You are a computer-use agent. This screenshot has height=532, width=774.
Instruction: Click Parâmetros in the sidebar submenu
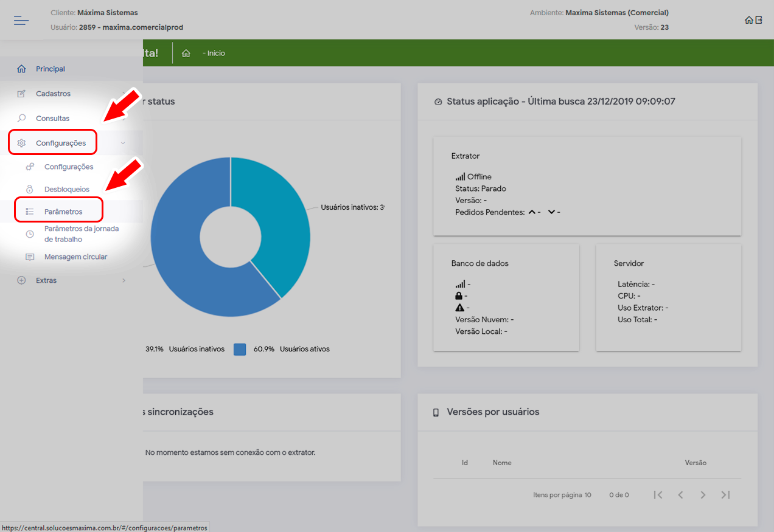coord(63,212)
